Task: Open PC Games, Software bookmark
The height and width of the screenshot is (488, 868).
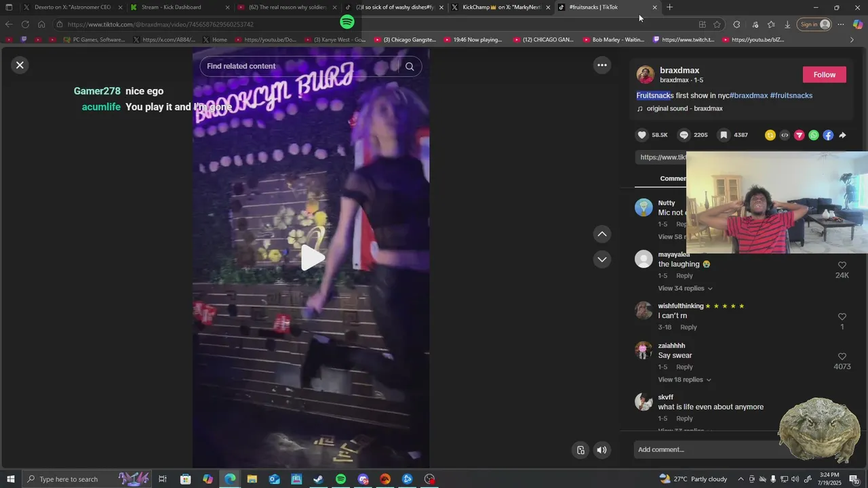Action: [x=94, y=39]
